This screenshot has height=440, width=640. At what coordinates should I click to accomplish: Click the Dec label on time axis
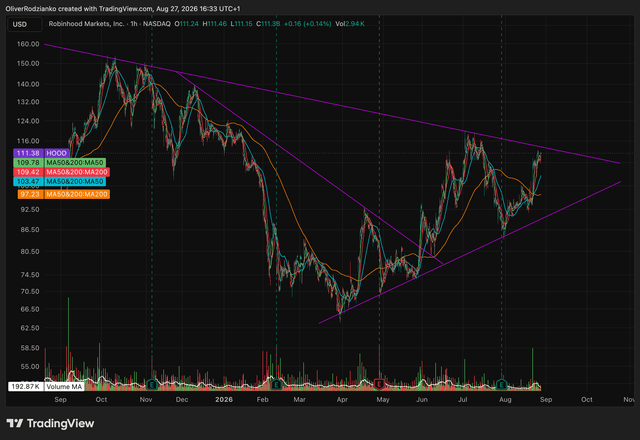point(182,400)
